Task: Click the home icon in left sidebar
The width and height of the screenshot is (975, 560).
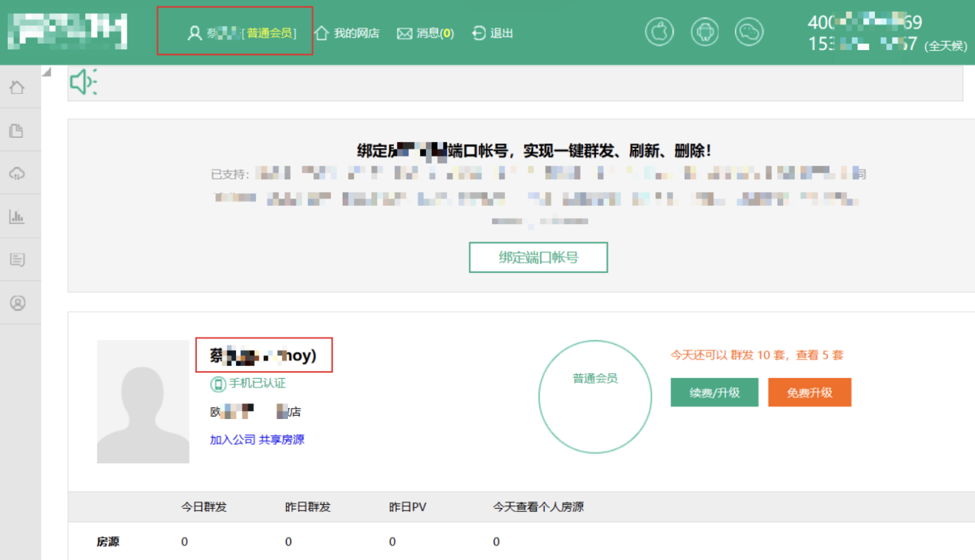Action: [x=18, y=88]
